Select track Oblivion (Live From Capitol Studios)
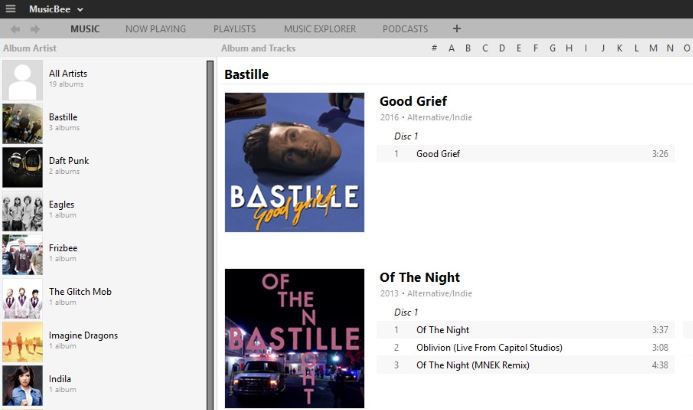 (525, 348)
